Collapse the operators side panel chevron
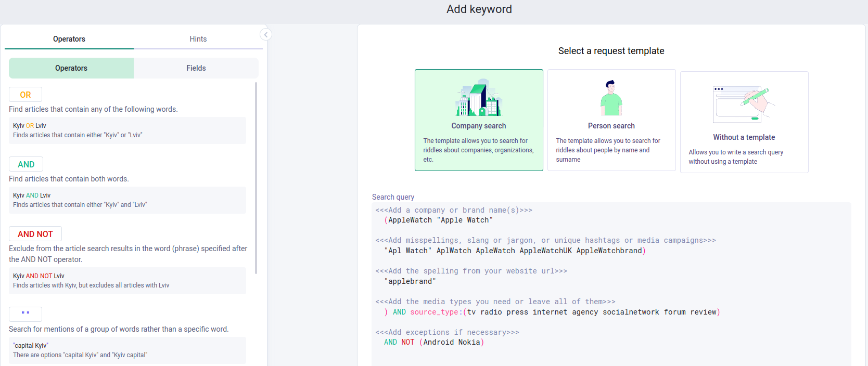The height and width of the screenshot is (366, 868). (266, 34)
